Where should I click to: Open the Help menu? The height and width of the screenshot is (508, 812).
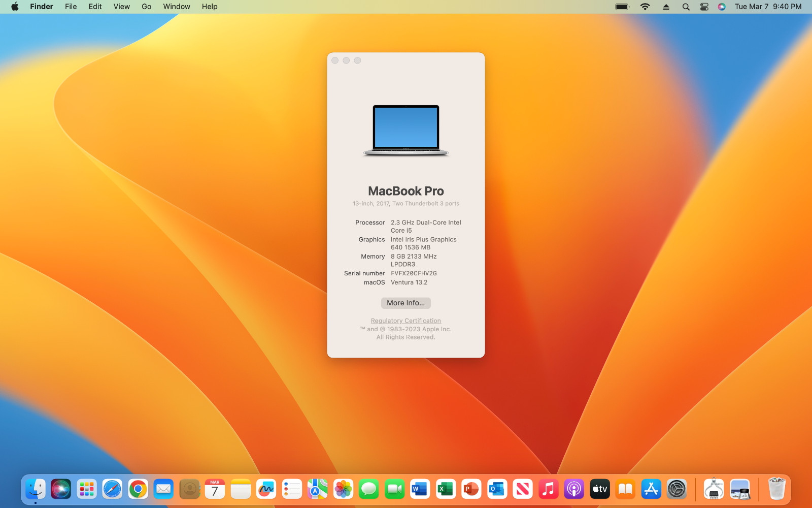coord(210,7)
